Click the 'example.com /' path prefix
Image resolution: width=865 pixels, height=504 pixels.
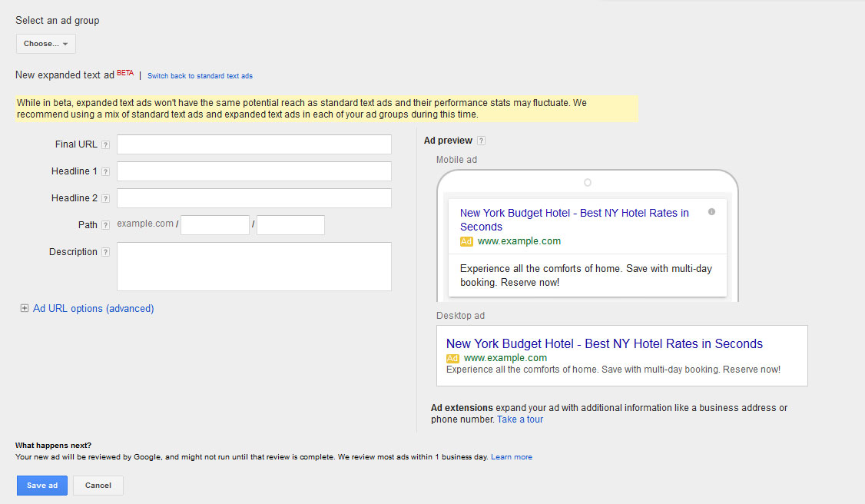[x=147, y=224]
